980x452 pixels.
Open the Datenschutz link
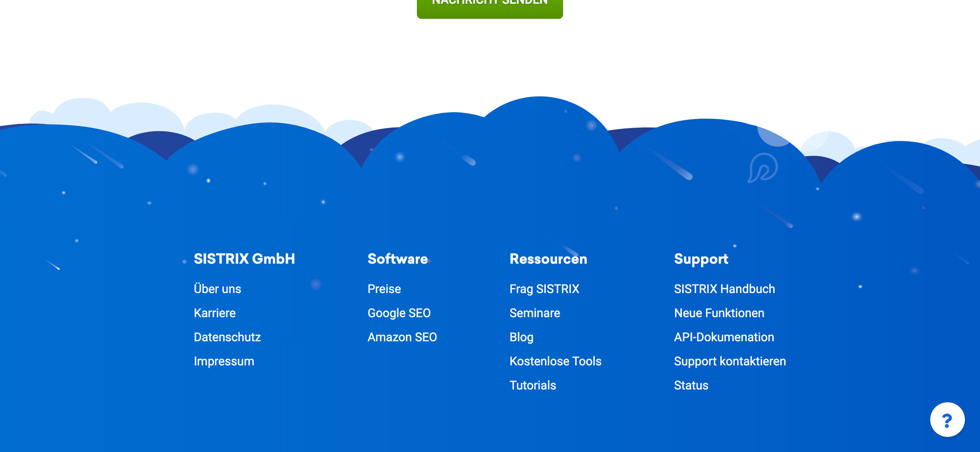(227, 337)
